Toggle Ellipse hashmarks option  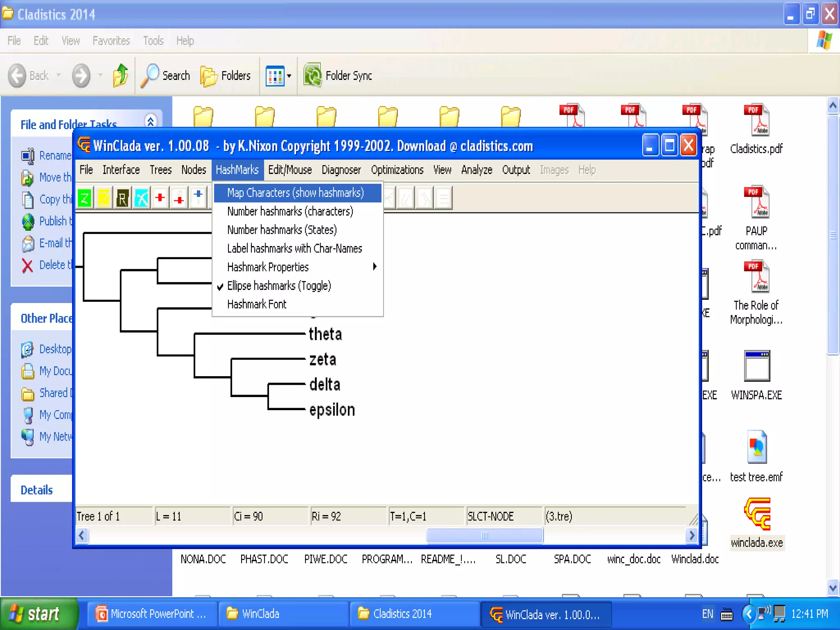point(278,286)
